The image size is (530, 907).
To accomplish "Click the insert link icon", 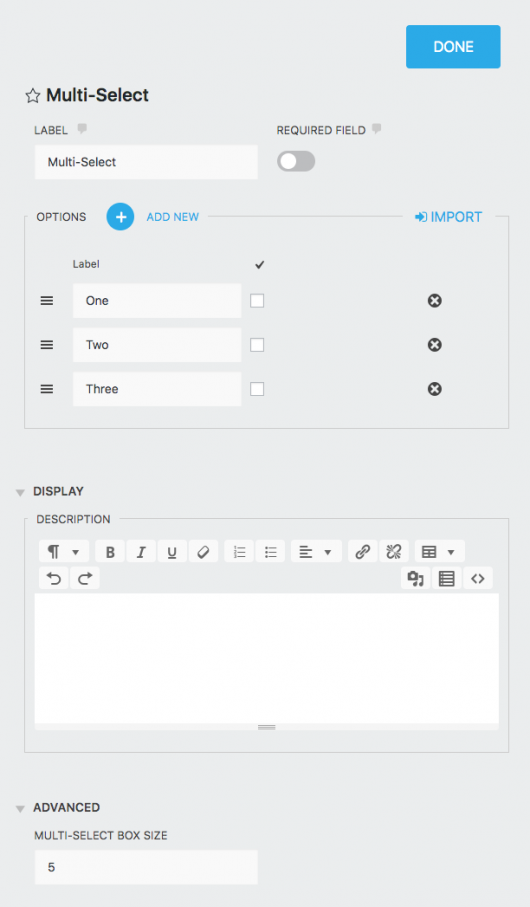I will coord(363,552).
